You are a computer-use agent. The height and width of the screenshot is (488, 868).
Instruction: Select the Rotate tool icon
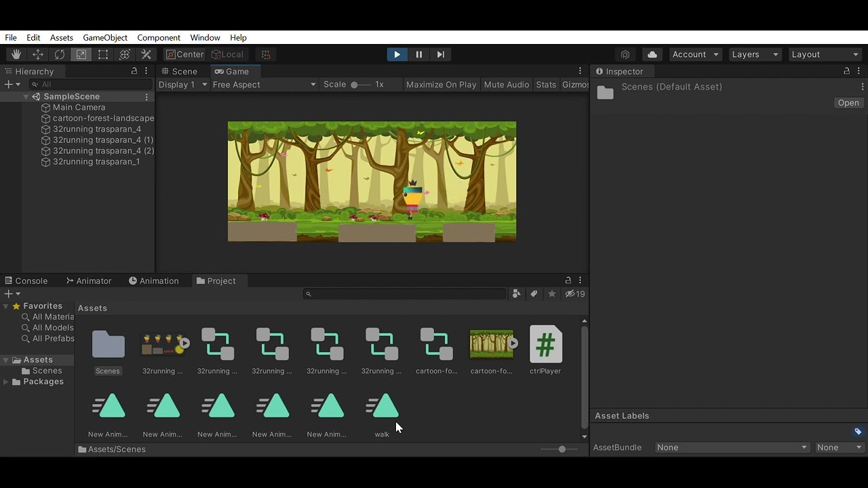pyautogui.click(x=60, y=54)
